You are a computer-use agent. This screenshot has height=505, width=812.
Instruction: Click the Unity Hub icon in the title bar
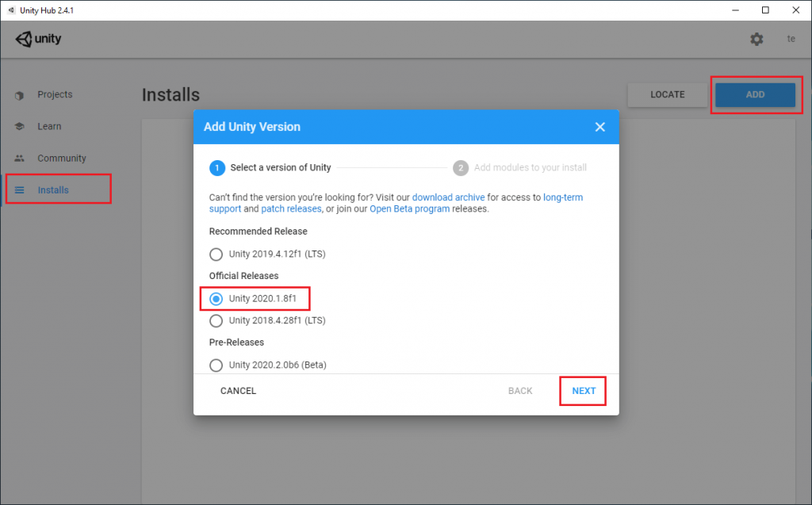point(11,10)
